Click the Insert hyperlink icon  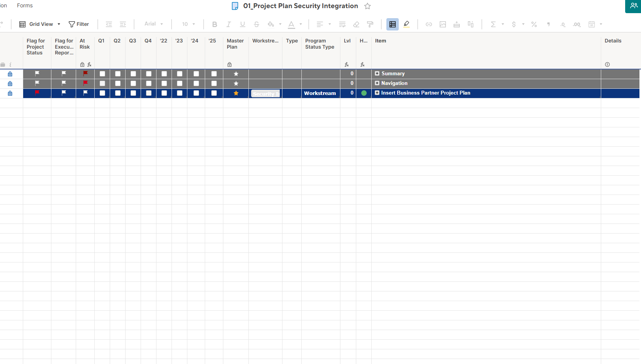click(x=429, y=24)
